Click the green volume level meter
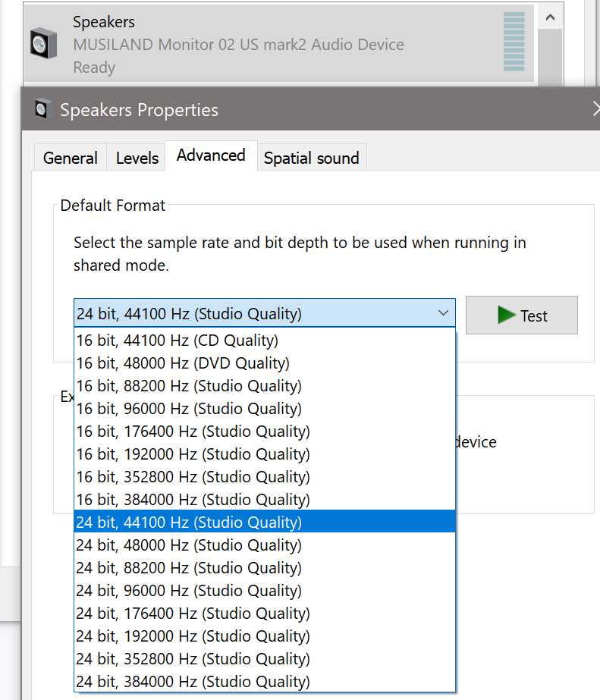Image resolution: width=600 pixels, height=700 pixels. (x=514, y=42)
